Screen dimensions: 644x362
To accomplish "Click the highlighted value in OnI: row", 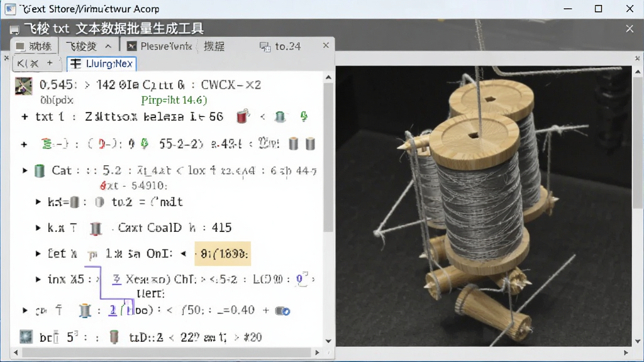I will 223,254.
